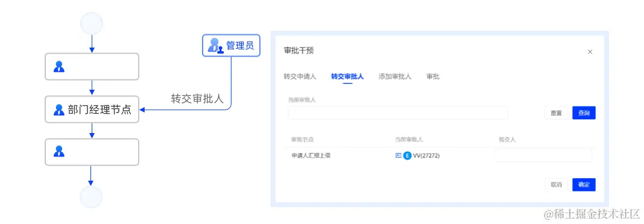Click the start circle of the flowchart
Viewport: 644px width, 224px height.
point(91,23)
